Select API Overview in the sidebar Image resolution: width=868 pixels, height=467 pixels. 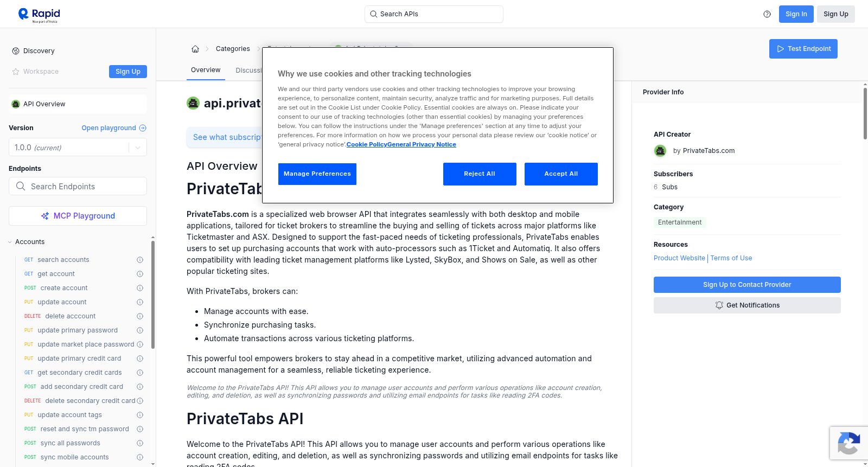click(x=78, y=104)
